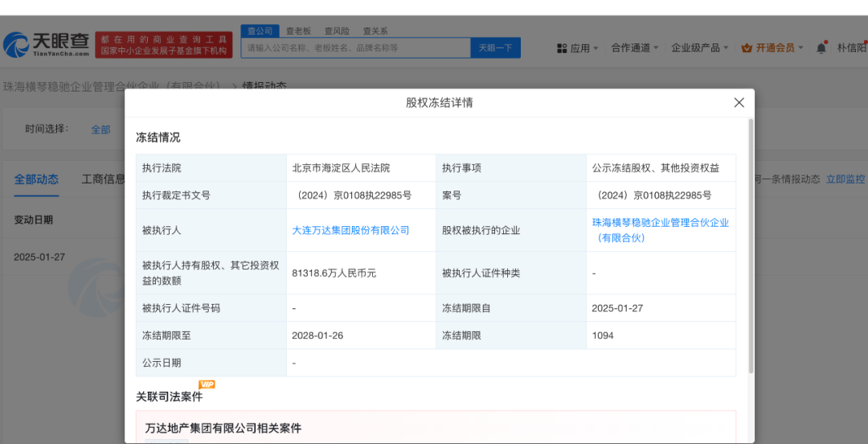Click the company name search input field
Screen dimensions: 868x444
[355, 48]
